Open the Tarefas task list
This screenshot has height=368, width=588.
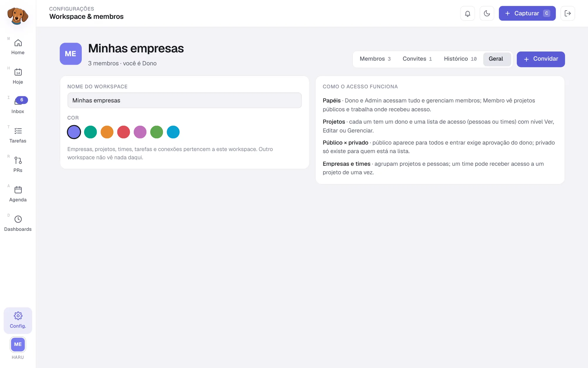click(18, 135)
